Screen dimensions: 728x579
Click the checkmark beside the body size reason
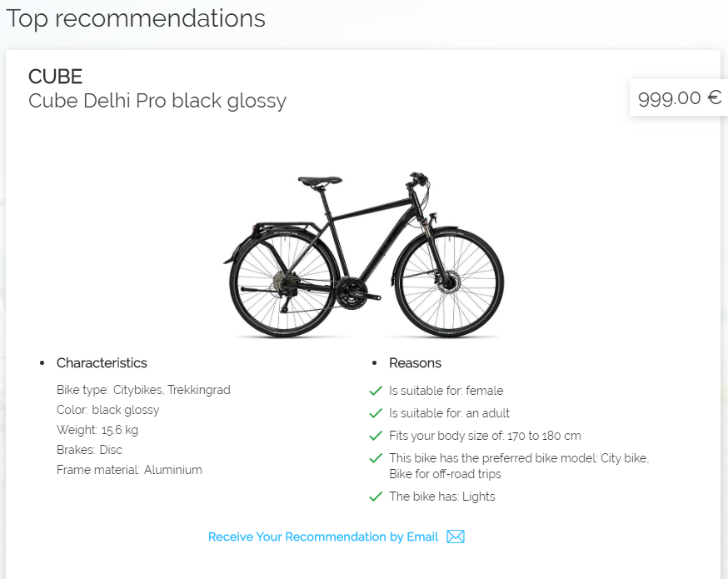click(376, 436)
